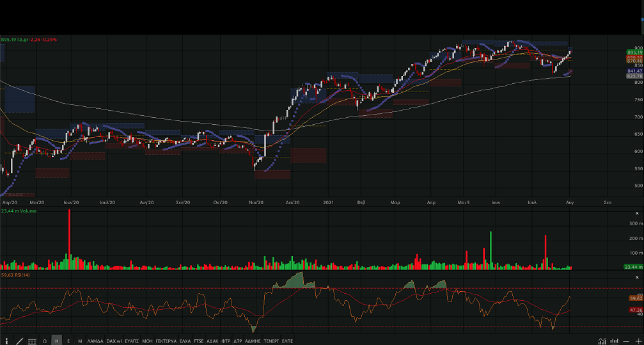The image size is (644, 345).
Task: Click the green 23,44 m volume tag
Action: pos(634,267)
